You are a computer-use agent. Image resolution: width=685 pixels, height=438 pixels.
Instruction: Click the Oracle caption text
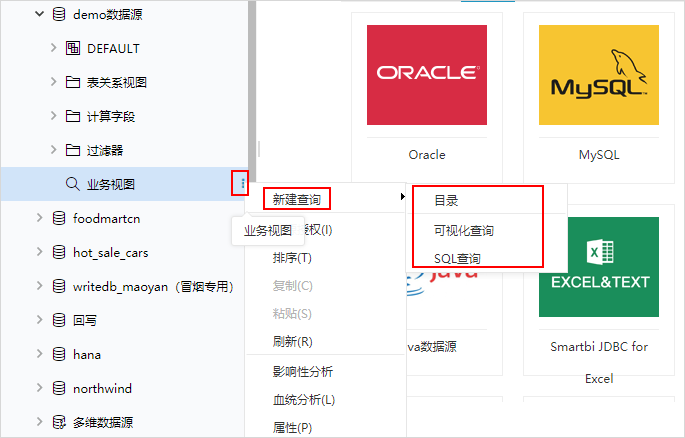tap(427, 155)
